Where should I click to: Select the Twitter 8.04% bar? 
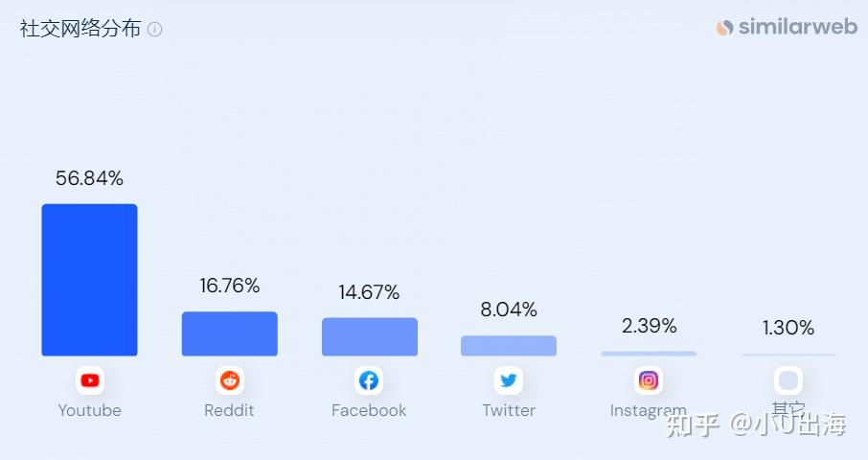(x=509, y=346)
